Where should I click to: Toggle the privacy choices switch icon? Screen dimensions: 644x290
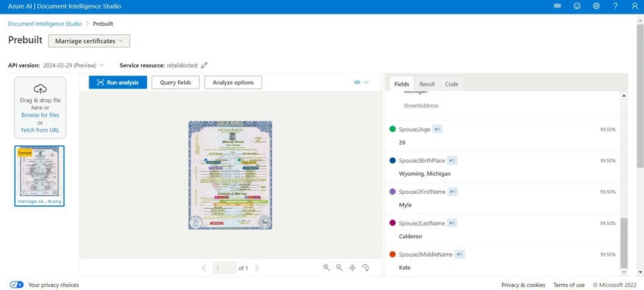(17, 285)
